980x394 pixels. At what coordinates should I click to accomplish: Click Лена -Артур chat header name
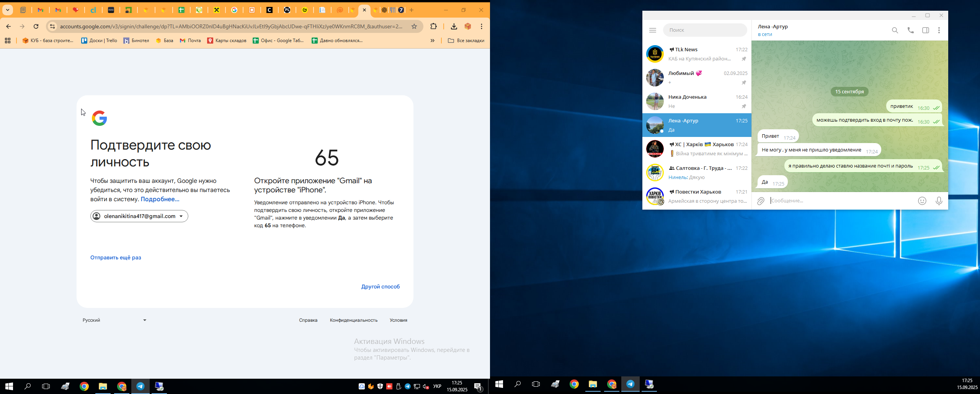pos(773,27)
